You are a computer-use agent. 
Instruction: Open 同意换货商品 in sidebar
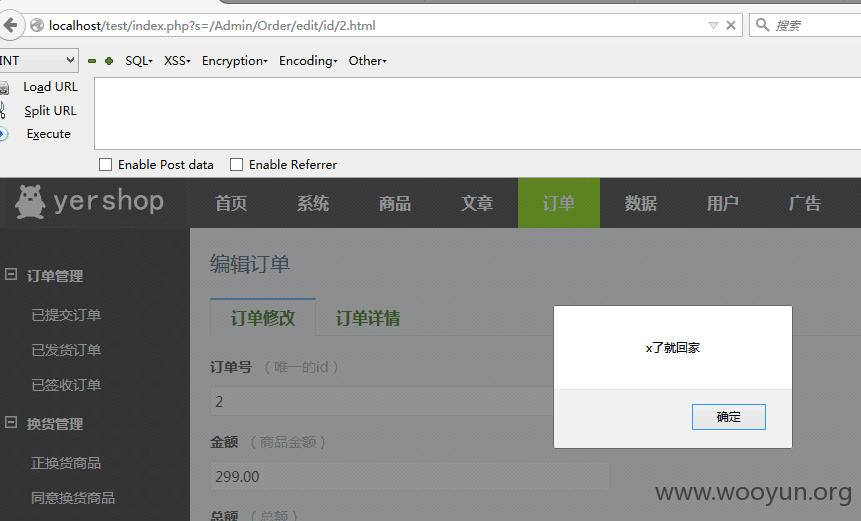click(73, 498)
